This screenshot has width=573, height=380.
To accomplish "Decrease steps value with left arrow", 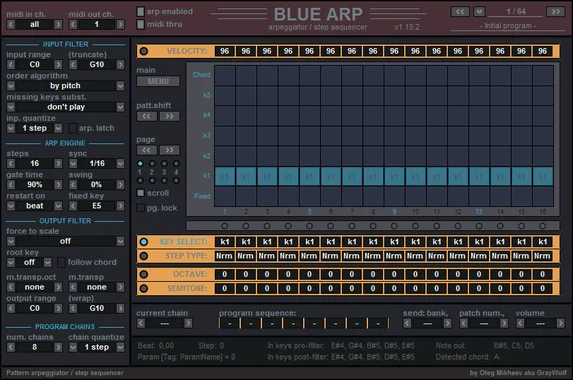I will tap(11, 163).
